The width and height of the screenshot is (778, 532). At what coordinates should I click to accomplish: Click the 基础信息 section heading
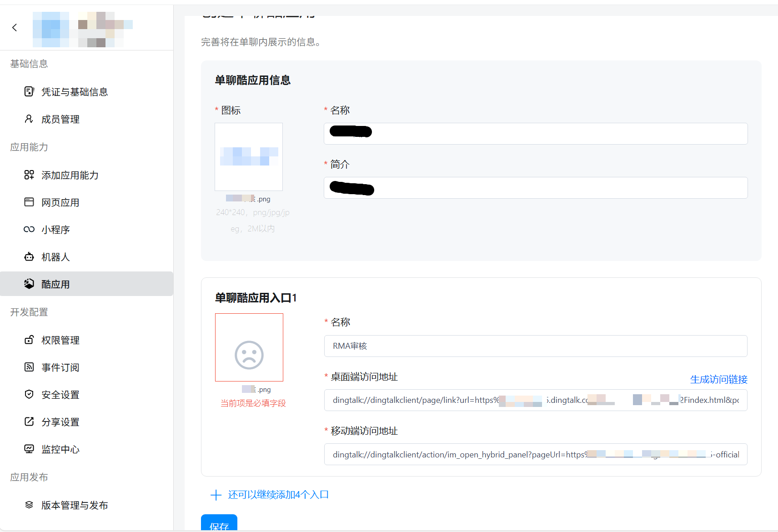pyautogui.click(x=29, y=64)
